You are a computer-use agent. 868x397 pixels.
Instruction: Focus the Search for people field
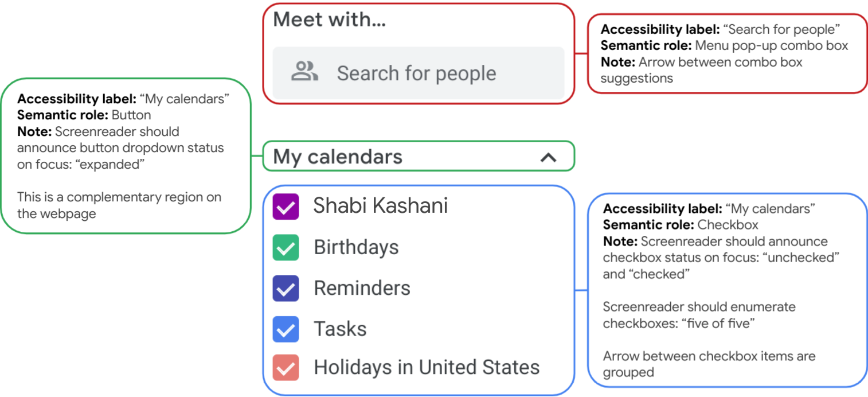416,73
